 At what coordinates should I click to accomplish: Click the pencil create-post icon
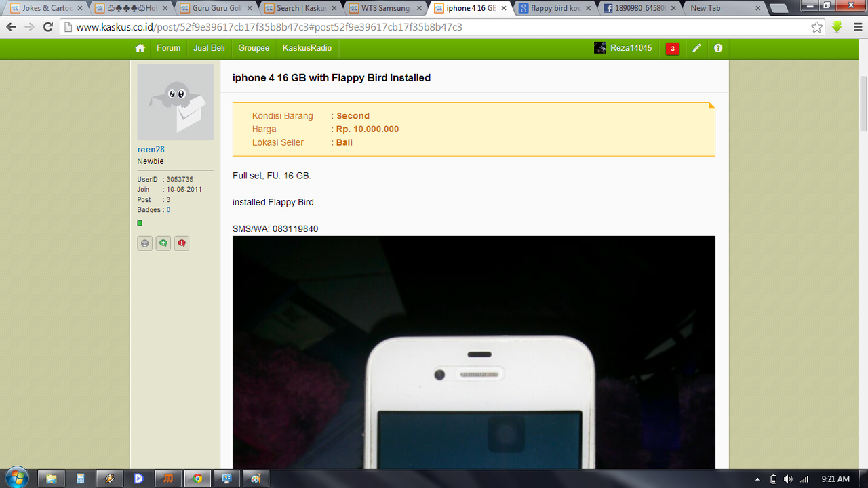point(696,48)
